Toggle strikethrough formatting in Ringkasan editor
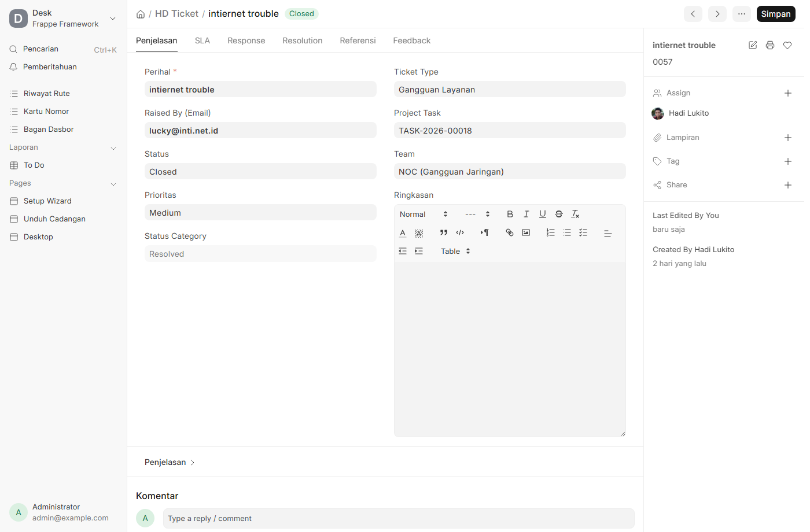Image resolution: width=810 pixels, height=532 pixels. [558, 214]
